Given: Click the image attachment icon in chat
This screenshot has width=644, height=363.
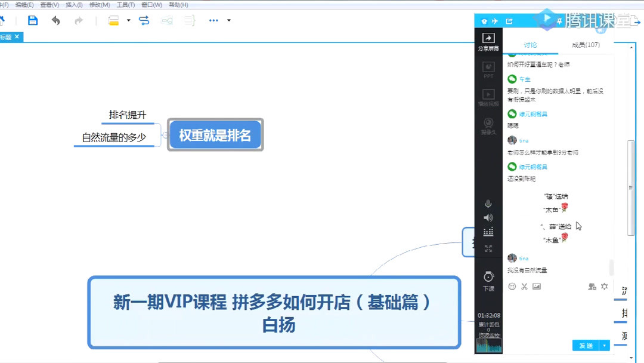Looking at the screenshot, I should coord(537,287).
